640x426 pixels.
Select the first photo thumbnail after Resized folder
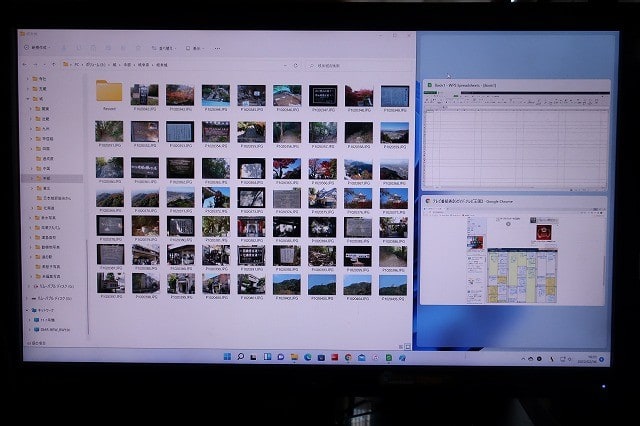145,94
